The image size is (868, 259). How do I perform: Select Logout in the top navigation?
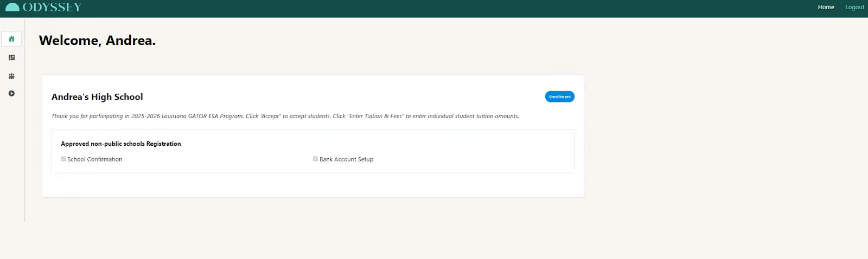pos(854,7)
